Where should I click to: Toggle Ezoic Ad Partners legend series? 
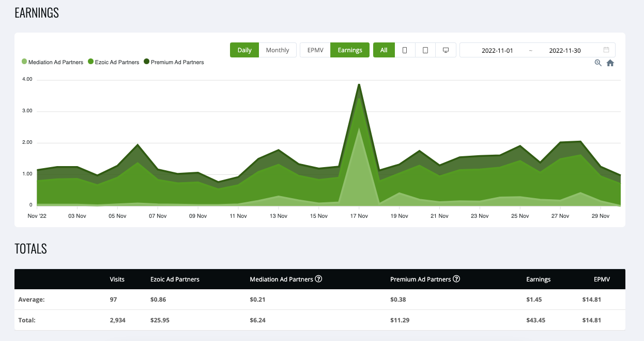tap(113, 62)
